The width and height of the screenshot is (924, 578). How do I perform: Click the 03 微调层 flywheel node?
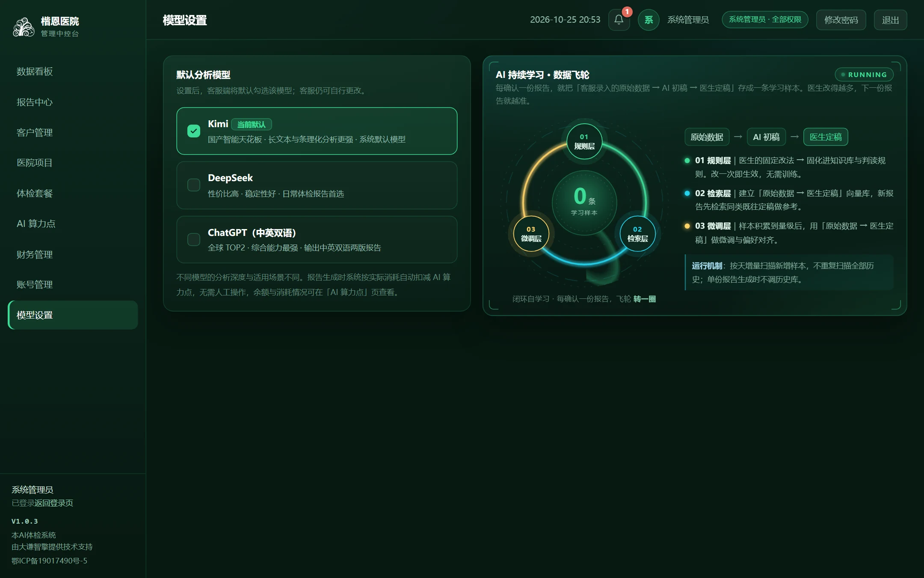[531, 234]
